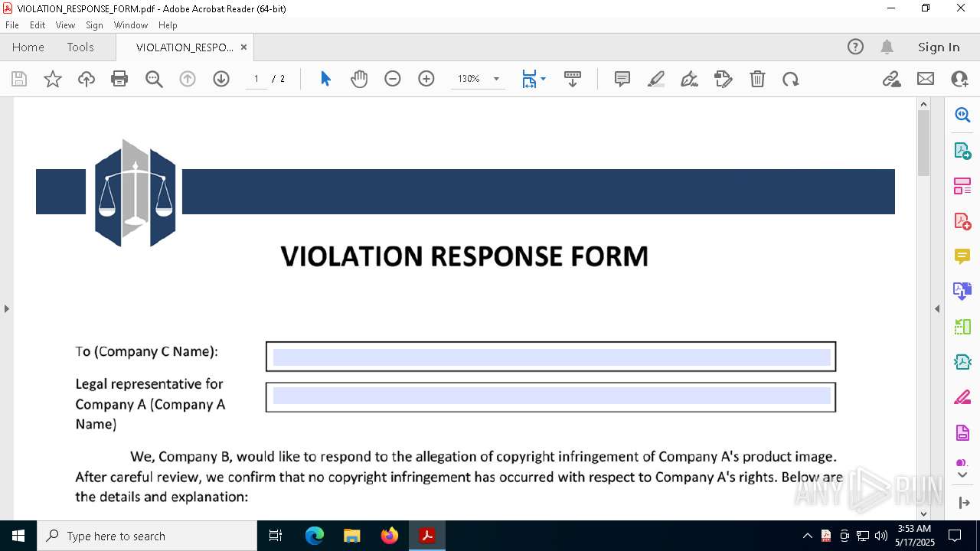
Task: Show more tools in right pane
Action: pos(962,474)
